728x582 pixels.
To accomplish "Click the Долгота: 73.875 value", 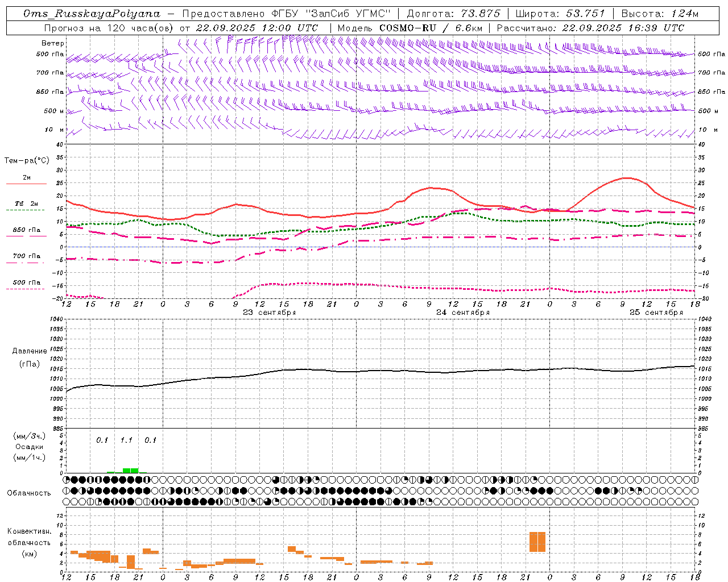I will (x=453, y=14).
